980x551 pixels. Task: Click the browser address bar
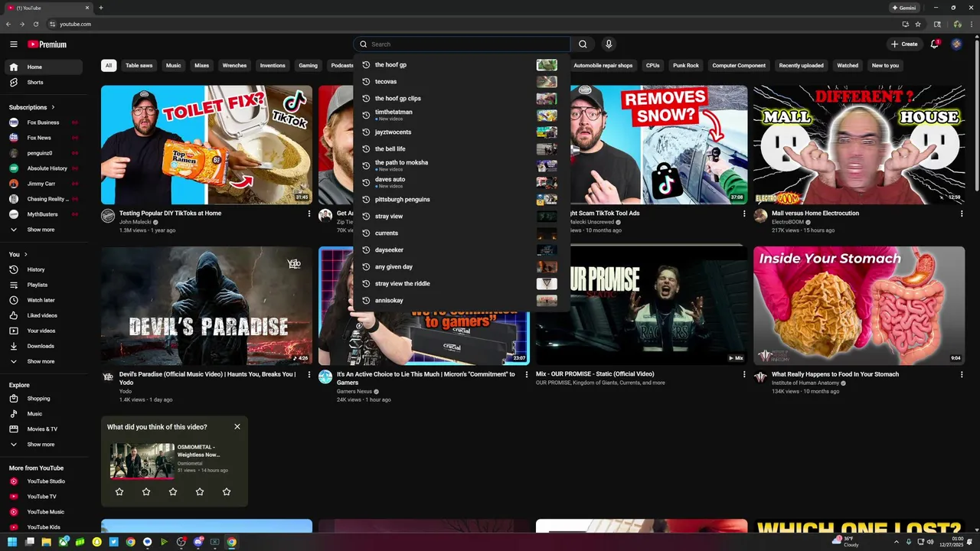click(x=475, y=24)
